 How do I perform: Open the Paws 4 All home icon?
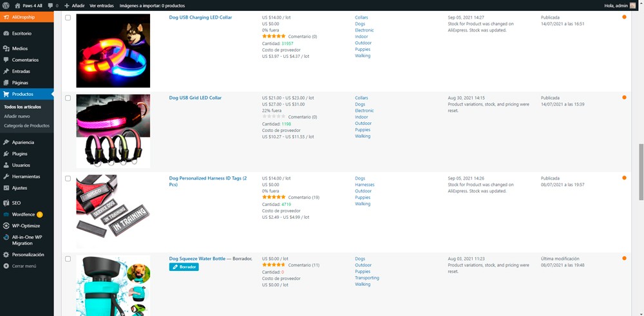click(x=17, y=6)
